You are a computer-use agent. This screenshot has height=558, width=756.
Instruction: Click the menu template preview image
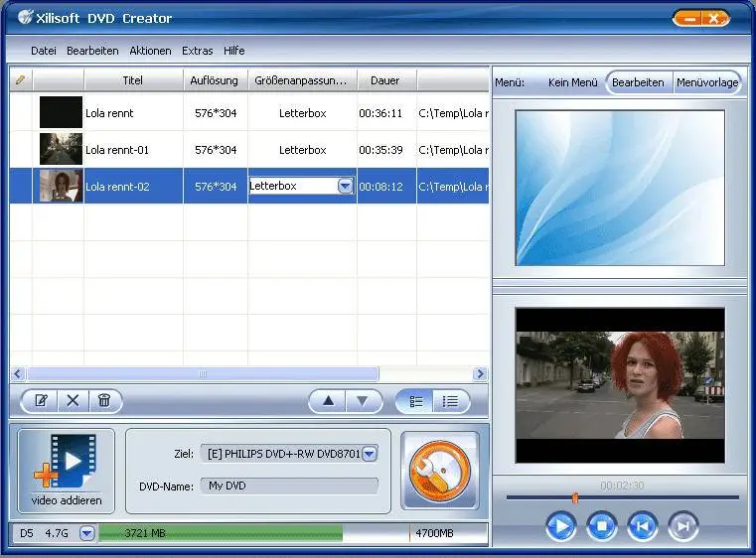[620, 188]
